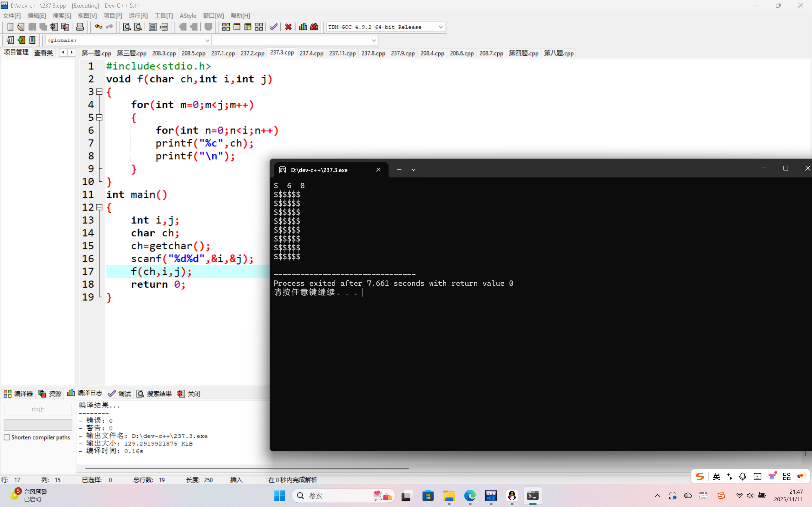Switch to the 237.4.cpp tab
Image resolution: width=812 pixels, height=507 pixels.
[x=311, y=53]
